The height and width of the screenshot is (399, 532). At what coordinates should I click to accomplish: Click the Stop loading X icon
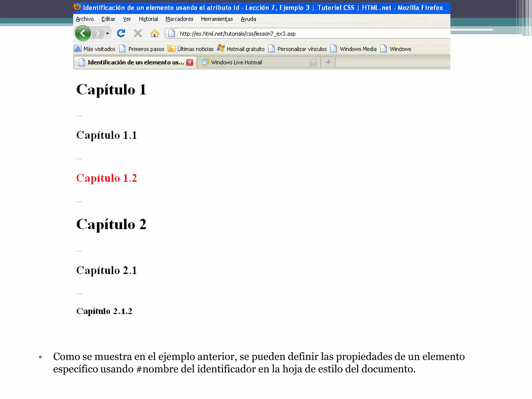pyautogui.click(x=138, y=33)
